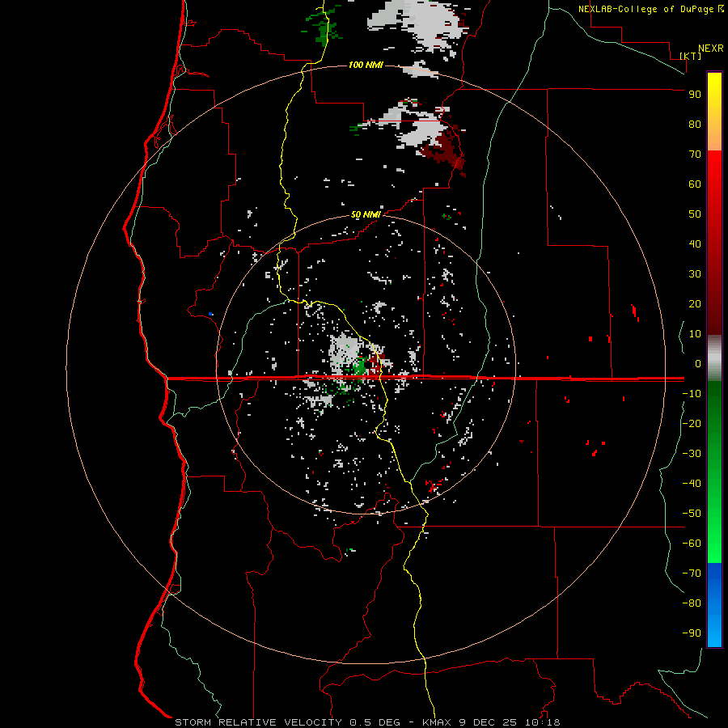Click the "50 NMI" range ring label

[366, 214]
